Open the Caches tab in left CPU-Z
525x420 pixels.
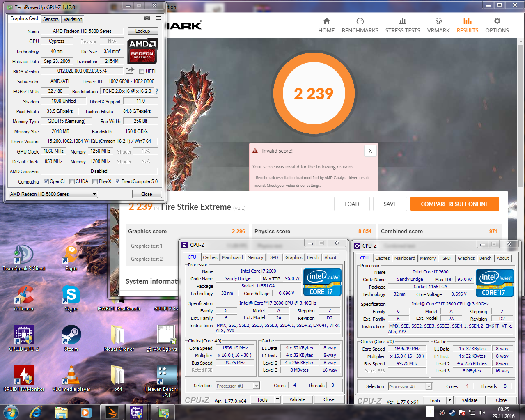(x=210, y=257)
